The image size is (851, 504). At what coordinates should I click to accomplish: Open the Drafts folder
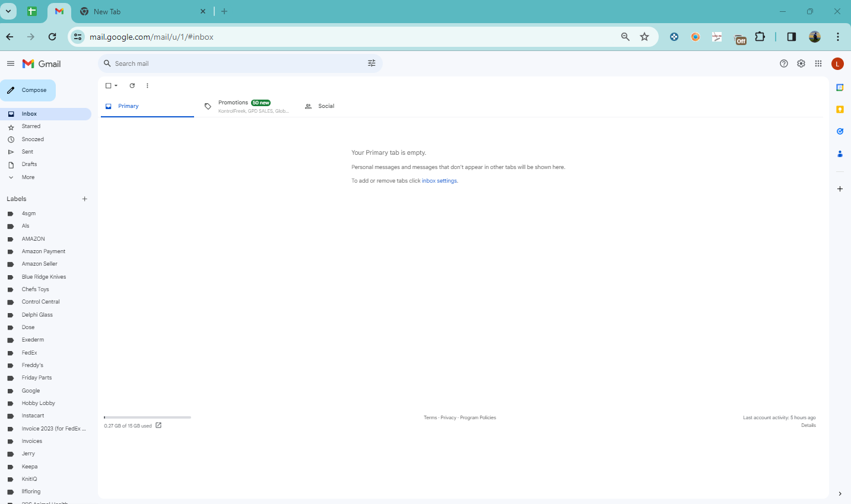(45, 164)
